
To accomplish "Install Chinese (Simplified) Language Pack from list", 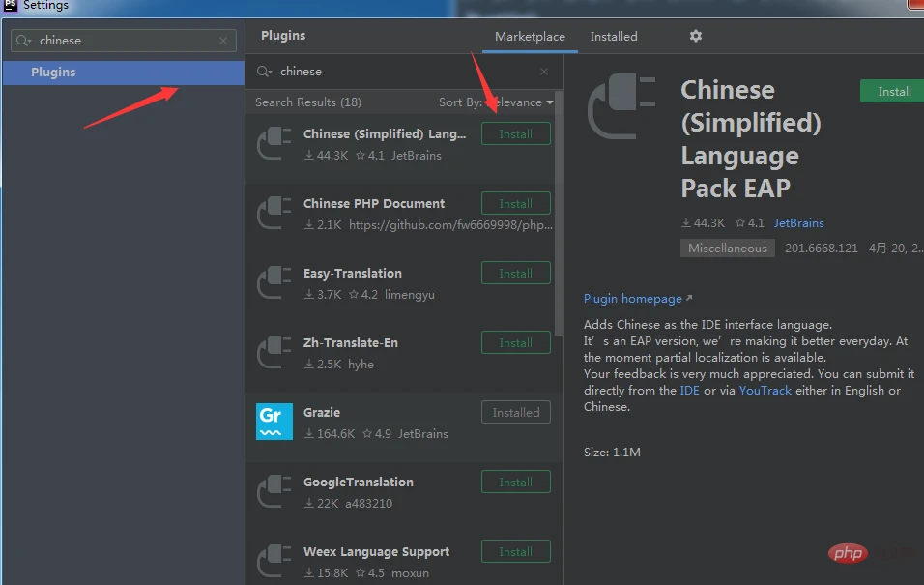I will (515, 134).
